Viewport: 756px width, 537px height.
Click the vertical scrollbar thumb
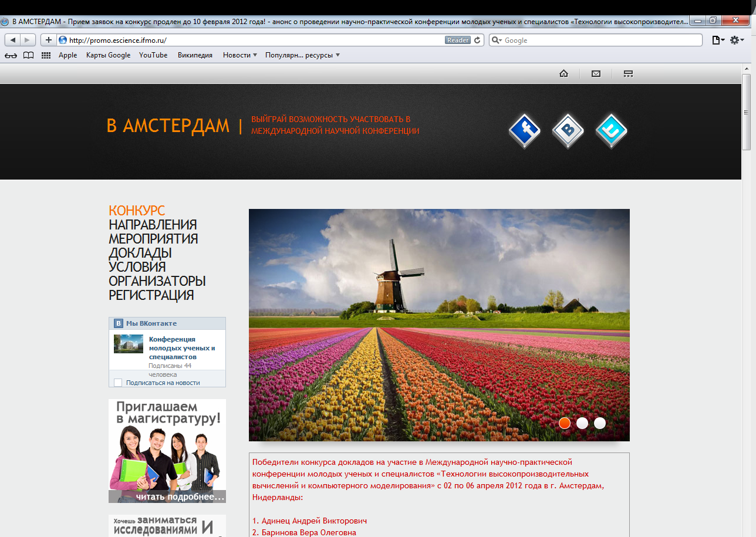(747, 112)
